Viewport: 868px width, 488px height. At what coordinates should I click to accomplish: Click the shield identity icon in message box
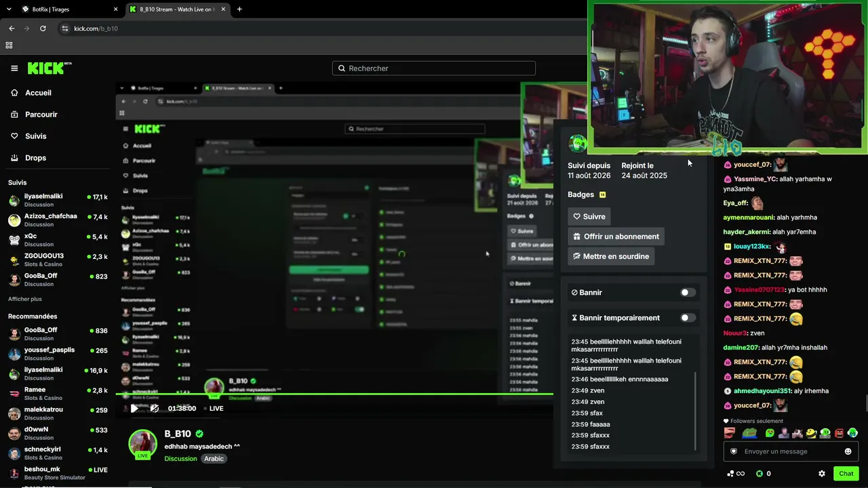(x=733, y=451)
